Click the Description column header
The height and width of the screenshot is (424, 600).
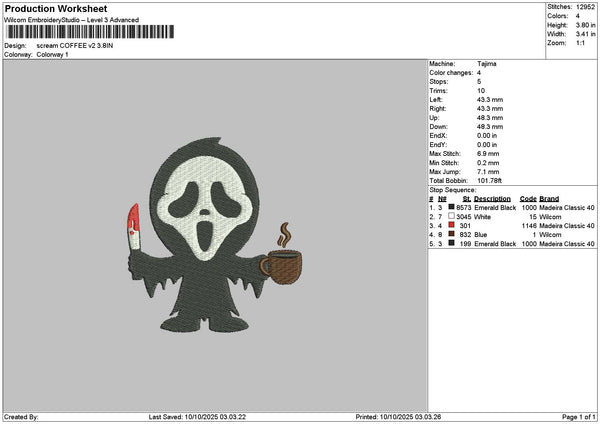tap(492, 199)
